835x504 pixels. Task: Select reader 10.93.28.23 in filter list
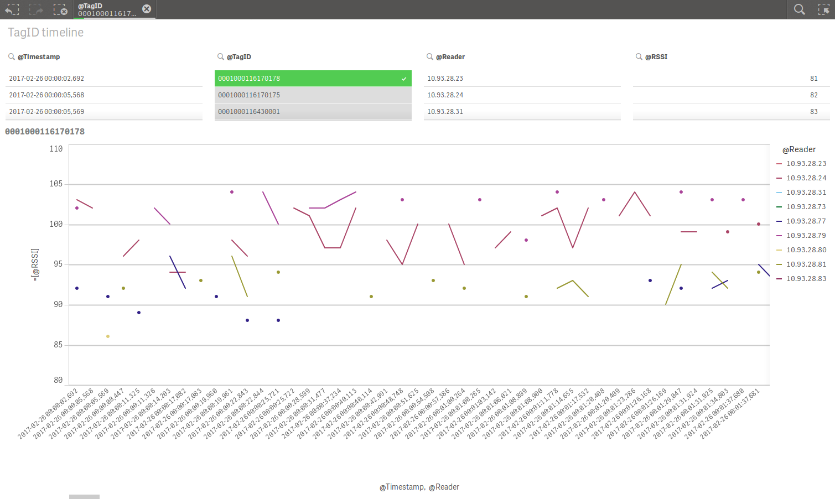522,79
